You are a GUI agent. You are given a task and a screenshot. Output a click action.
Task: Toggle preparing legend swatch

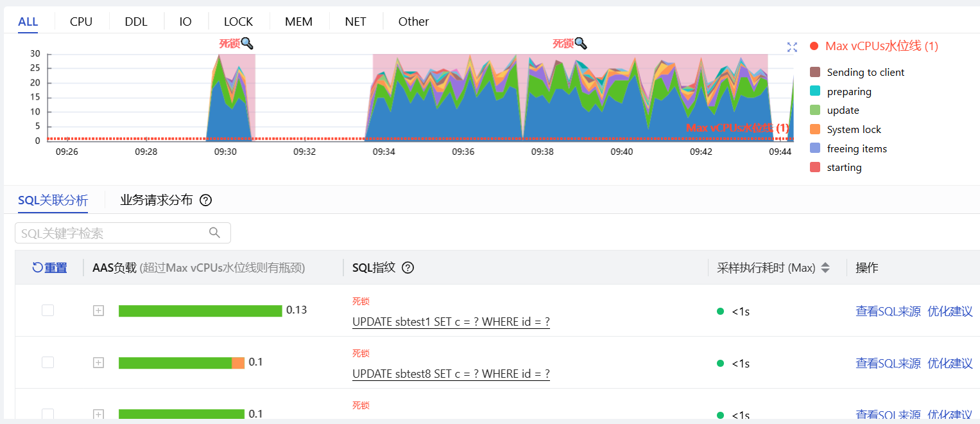(x=815, y=91)
